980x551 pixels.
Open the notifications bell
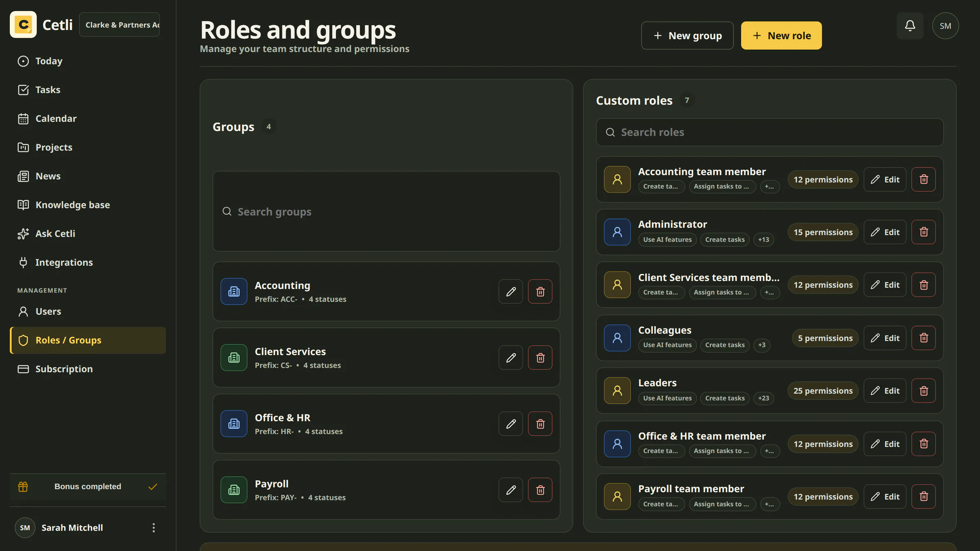[x=910, y=26]
